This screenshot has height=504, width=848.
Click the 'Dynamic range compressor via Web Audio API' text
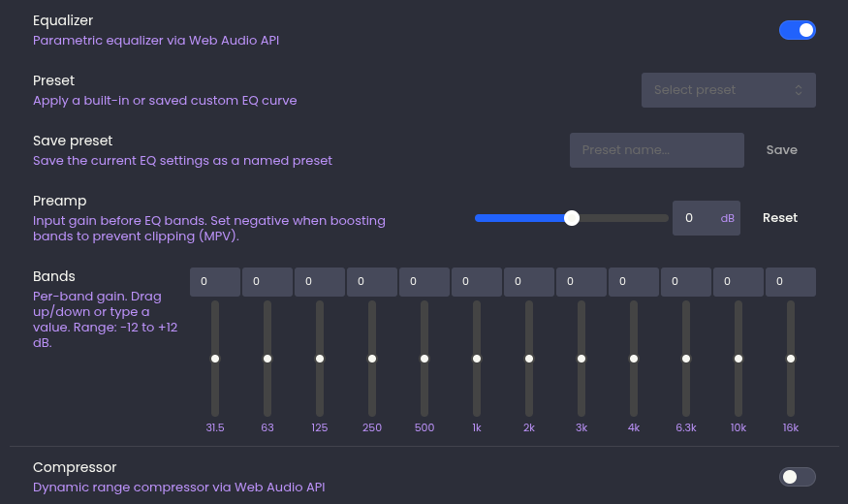pos(179,488)
